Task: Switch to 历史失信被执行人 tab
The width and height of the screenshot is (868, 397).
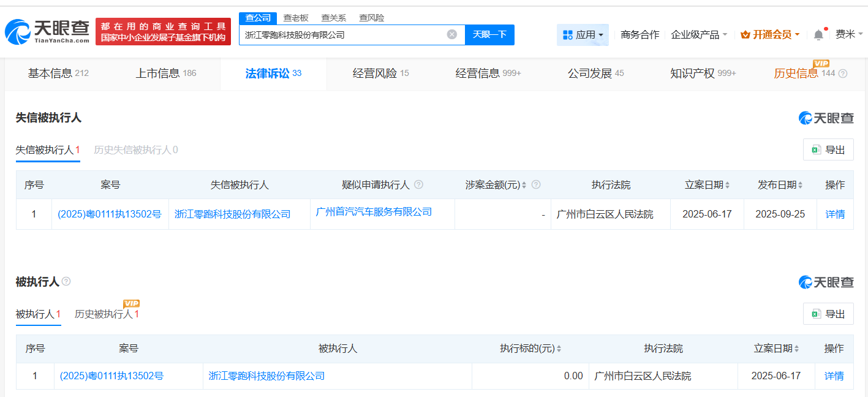Action: 136,149
